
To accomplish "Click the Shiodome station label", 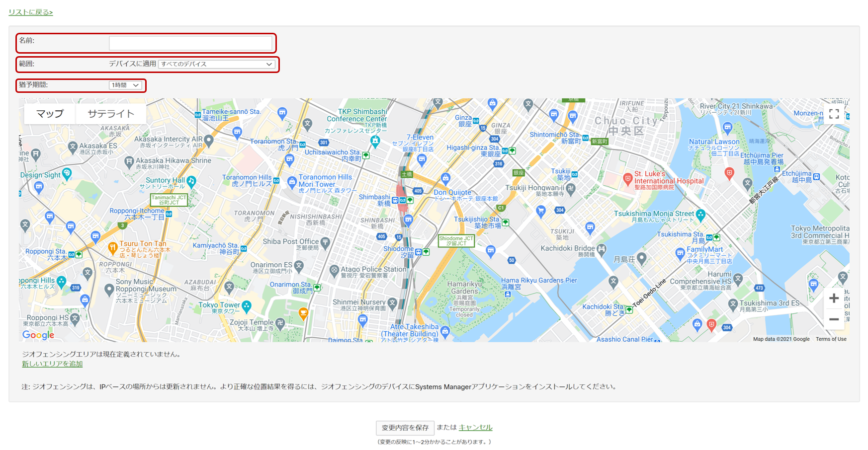I will 398,252.
